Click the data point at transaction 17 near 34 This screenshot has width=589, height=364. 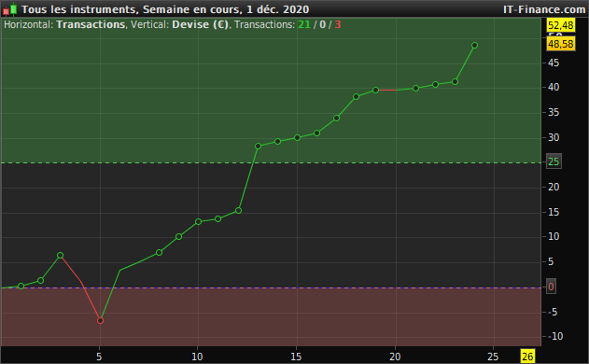(x=337, y=118)
